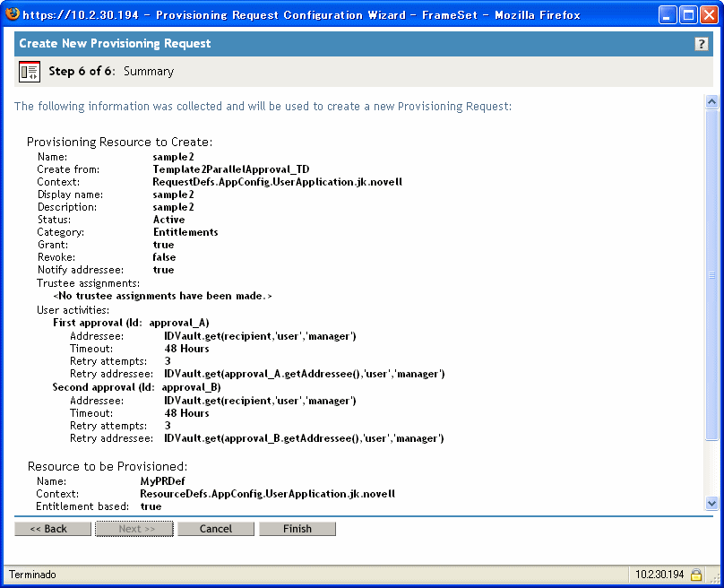Image resolution: width=724 pixels, height=588 pixels.
Task: Click the help question mark icon
Action: (x=701, y=44)
